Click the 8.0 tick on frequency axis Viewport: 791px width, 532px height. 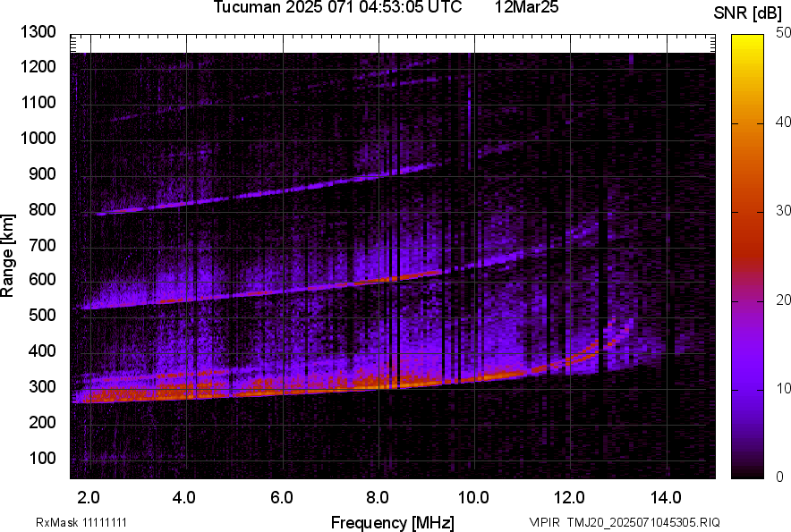377,497
